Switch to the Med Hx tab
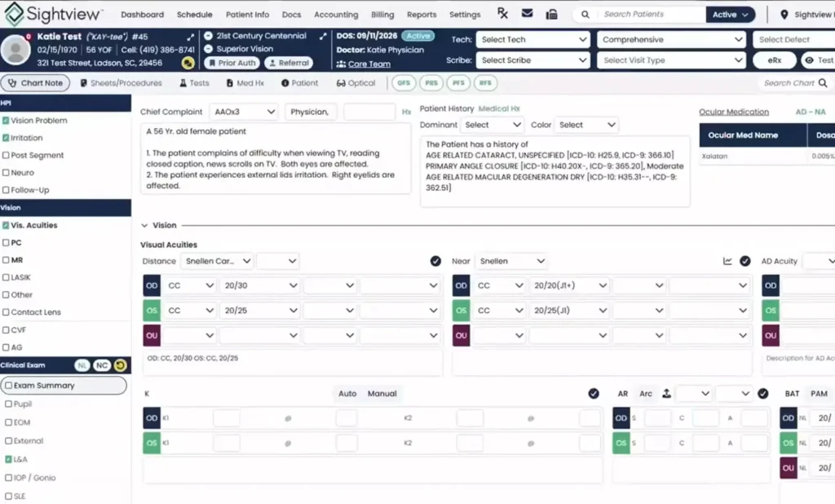The height and width of the screenshot is (504, 835). click(245, 83)
